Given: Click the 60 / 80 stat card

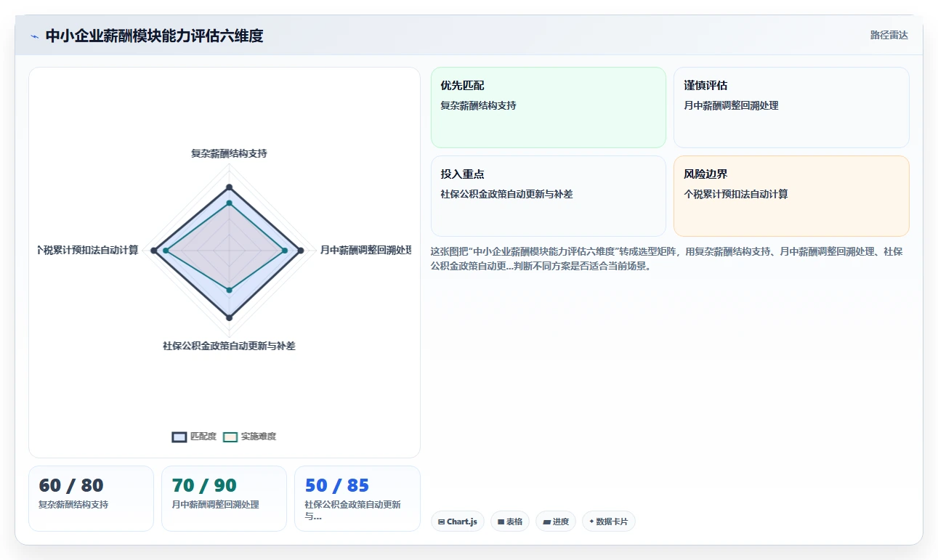Looking at the screenshot, I should 92,498.
